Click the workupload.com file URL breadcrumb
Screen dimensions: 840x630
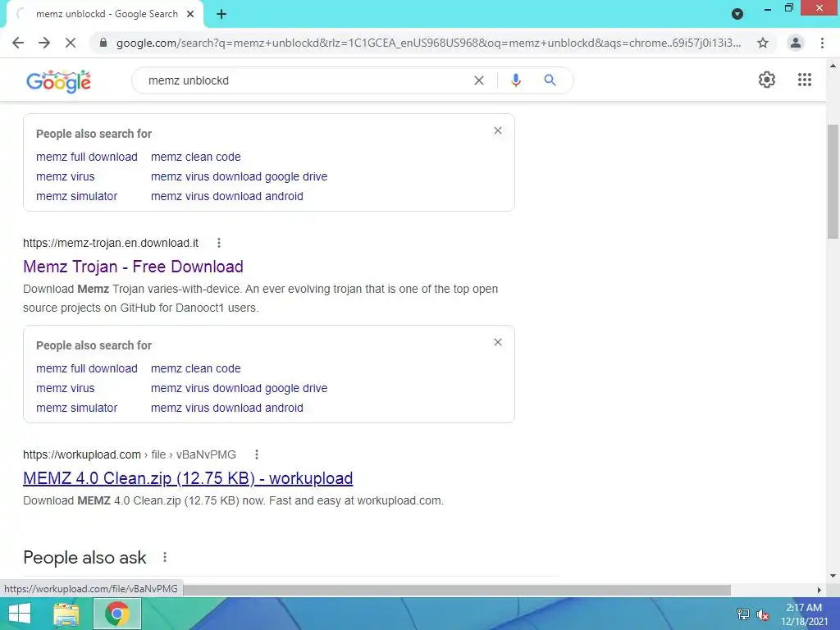(x=130, y=454)
